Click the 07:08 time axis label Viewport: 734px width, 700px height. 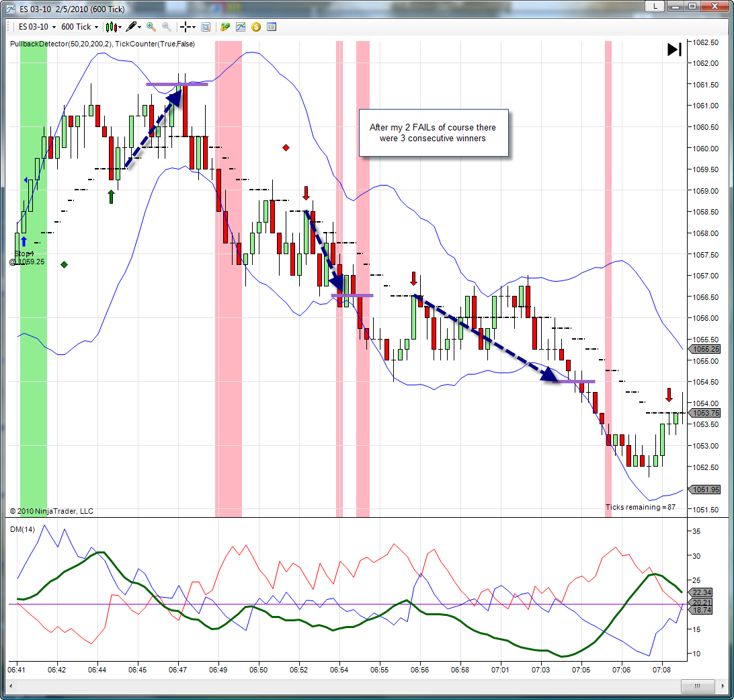(x=661, y=670)
